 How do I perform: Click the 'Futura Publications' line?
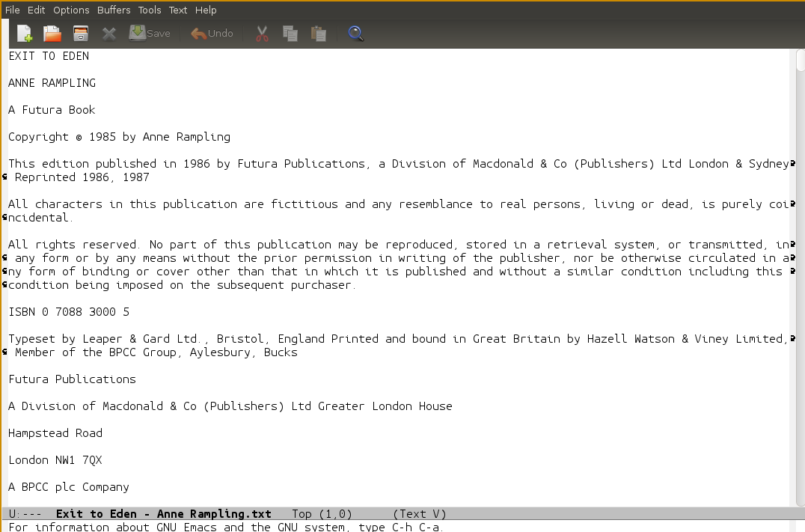(72, 379)
